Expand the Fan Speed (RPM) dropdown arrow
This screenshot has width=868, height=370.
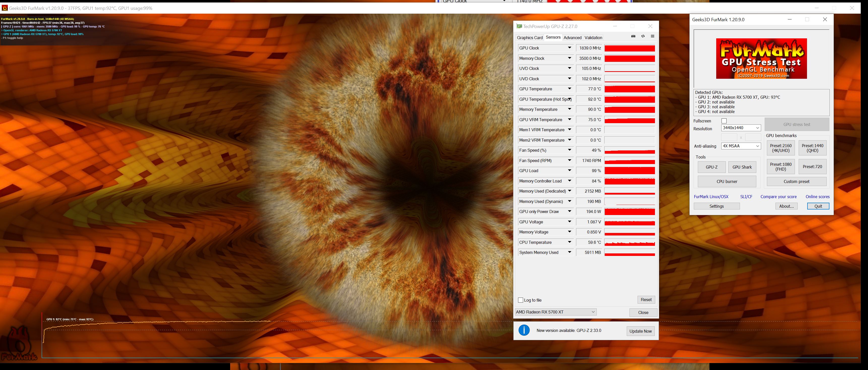click(570, 160)
